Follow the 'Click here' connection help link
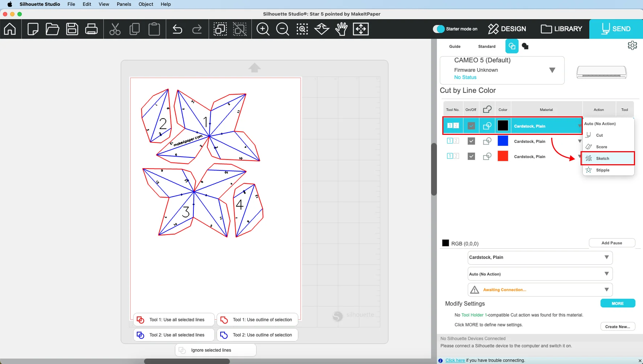 [455, 360]
